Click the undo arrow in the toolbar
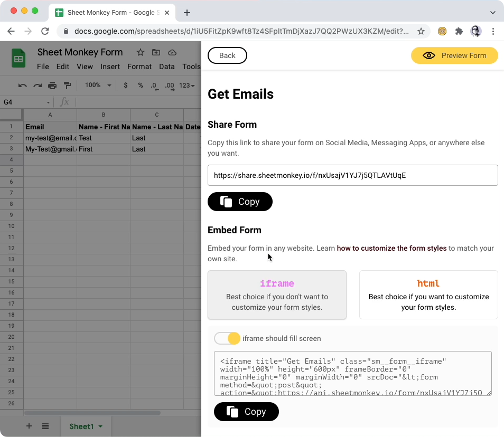 click(x=22, y=85)
